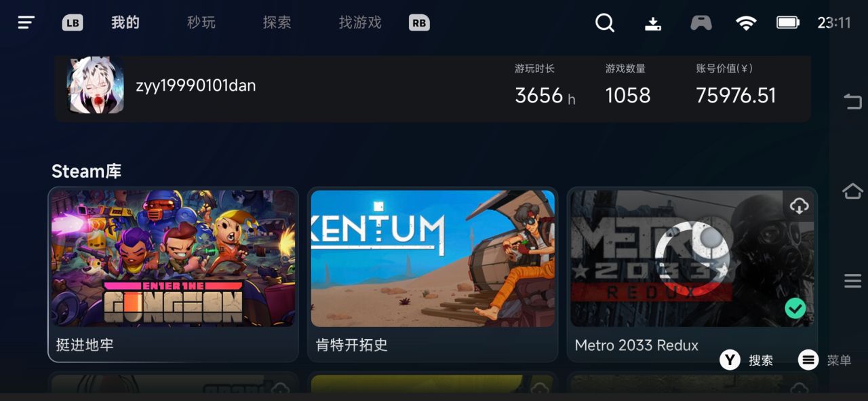Click the cloud download icon on Metro 2033 Redux

[799, 206]
